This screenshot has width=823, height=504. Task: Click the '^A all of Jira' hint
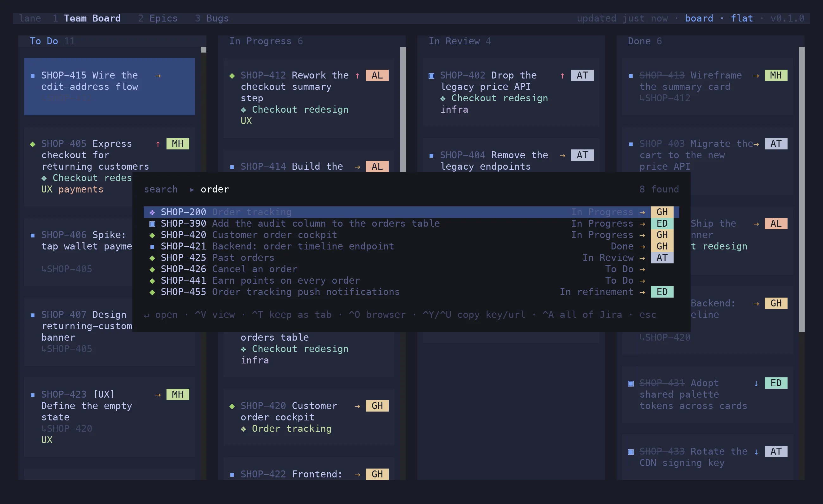pos(582,315)
